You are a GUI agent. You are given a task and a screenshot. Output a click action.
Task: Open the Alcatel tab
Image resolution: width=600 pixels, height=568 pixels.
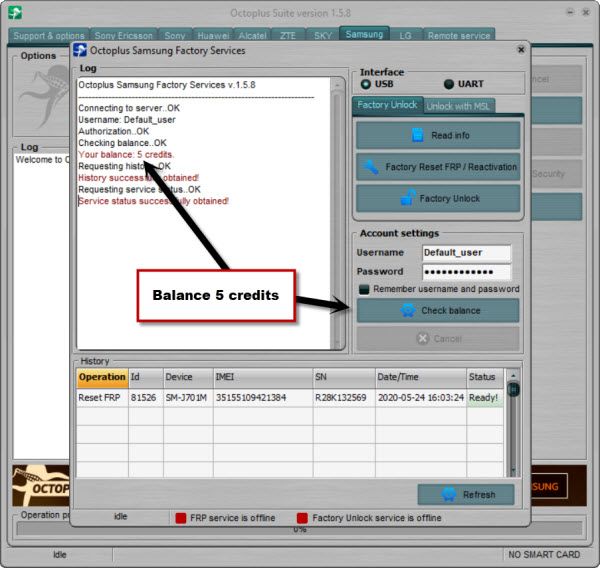[x=252, y=36]
